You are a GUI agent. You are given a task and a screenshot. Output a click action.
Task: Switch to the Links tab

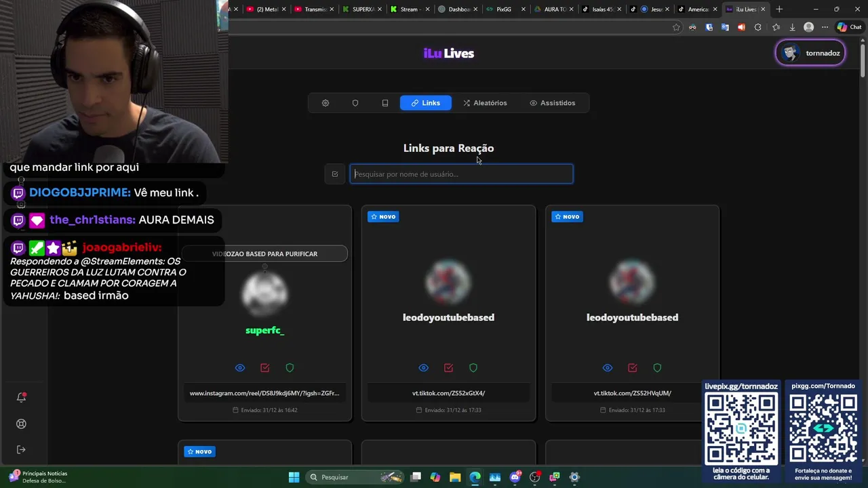[426, 103]
